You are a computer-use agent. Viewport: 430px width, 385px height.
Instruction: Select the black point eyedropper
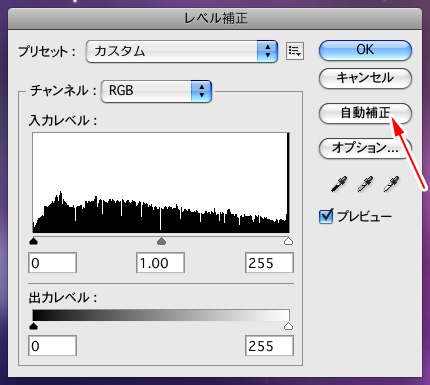339,184
